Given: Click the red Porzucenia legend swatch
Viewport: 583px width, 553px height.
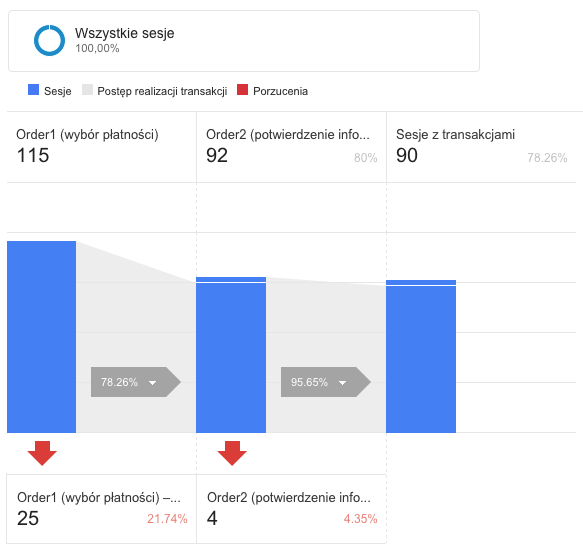Looking at the screenshot, I should [242, 90].
